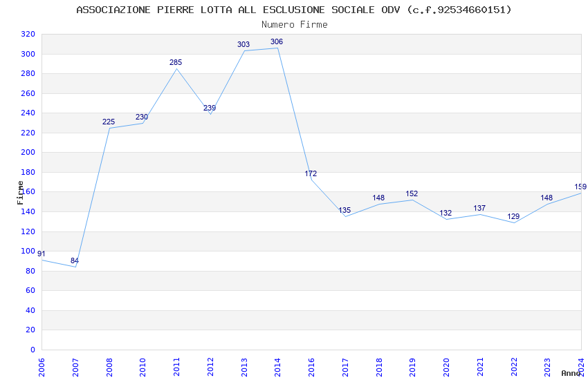588x380 pixels.
Task: Select the data label 135
Action: [344, 210]
